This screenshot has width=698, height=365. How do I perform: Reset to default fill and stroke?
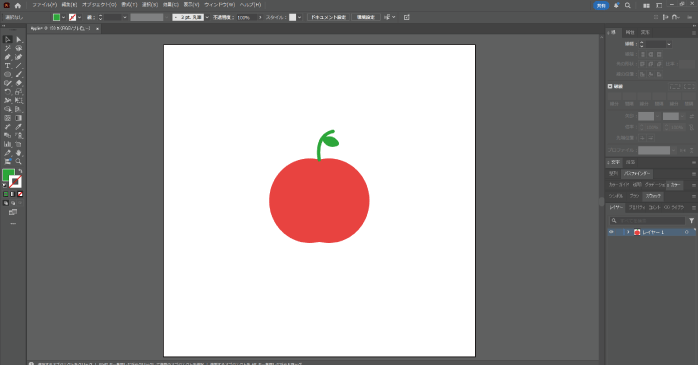(4, 185)
